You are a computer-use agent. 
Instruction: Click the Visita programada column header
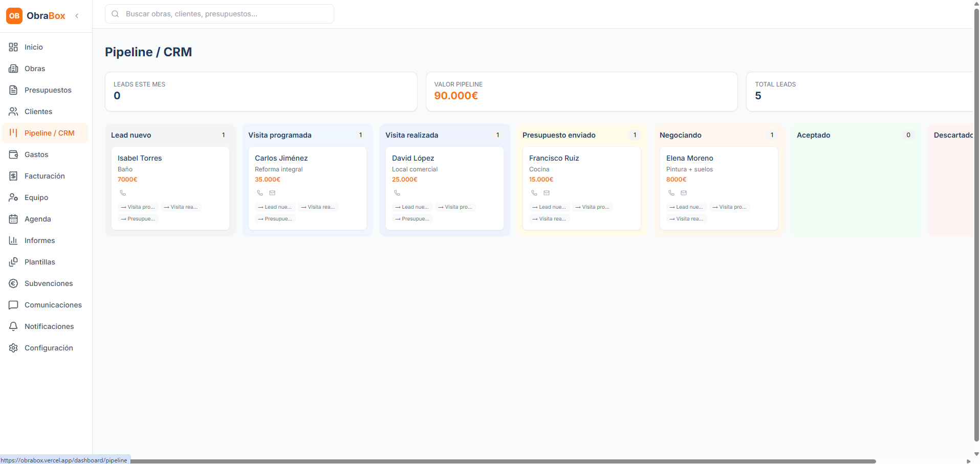click(x=280, y=135)
